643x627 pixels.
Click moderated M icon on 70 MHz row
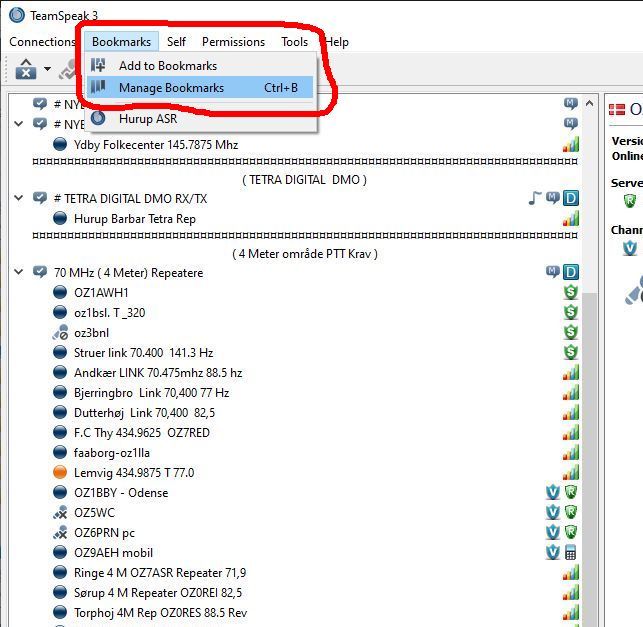(x=552, y=271)
